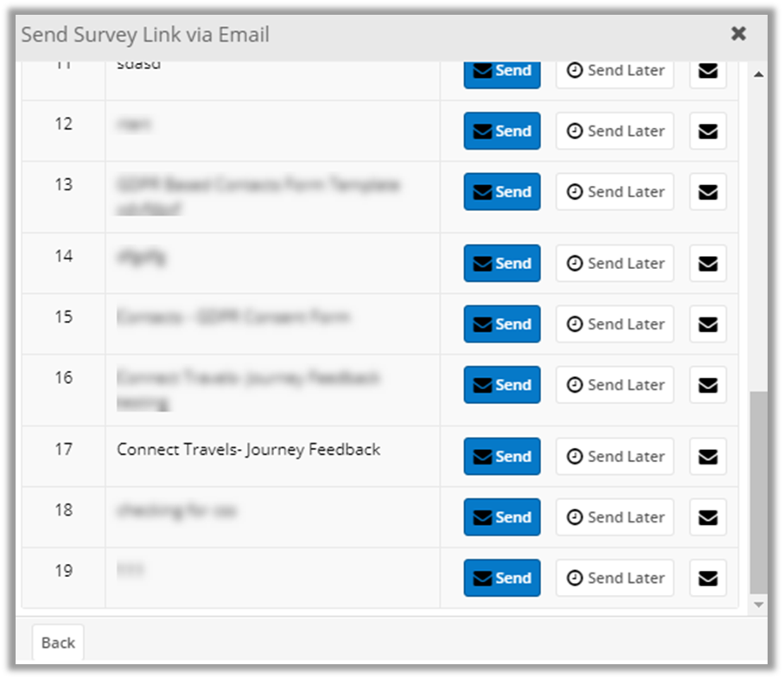784x679 pixels.
Task: Click the envelope icon for row 16
Action: coord(708,385)
